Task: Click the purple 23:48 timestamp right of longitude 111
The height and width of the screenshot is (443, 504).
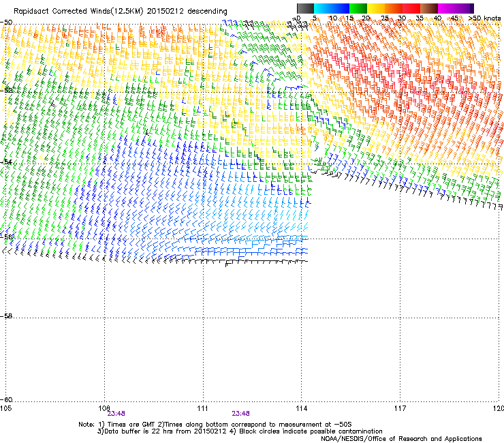Action: [240, 414]
